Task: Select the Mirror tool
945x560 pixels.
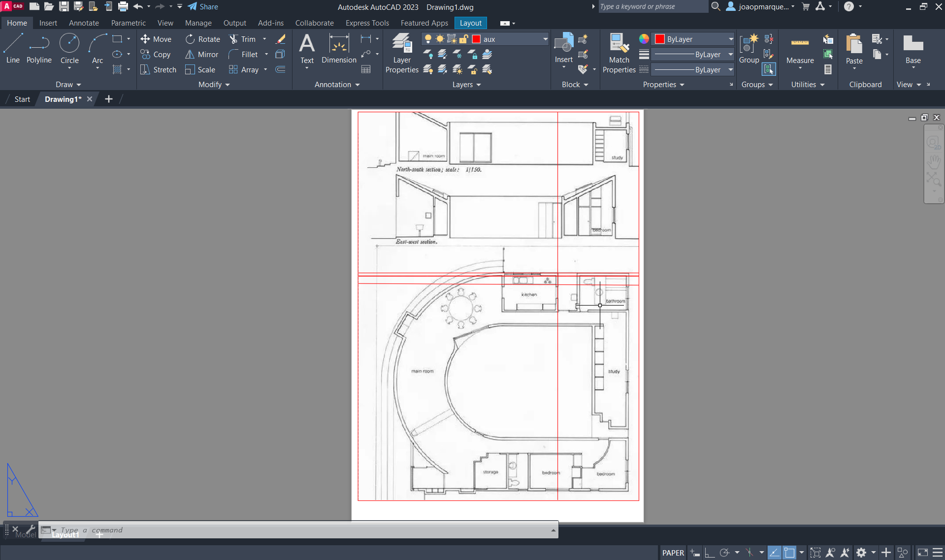Action: pyautogui.click(x=201, y=54)
